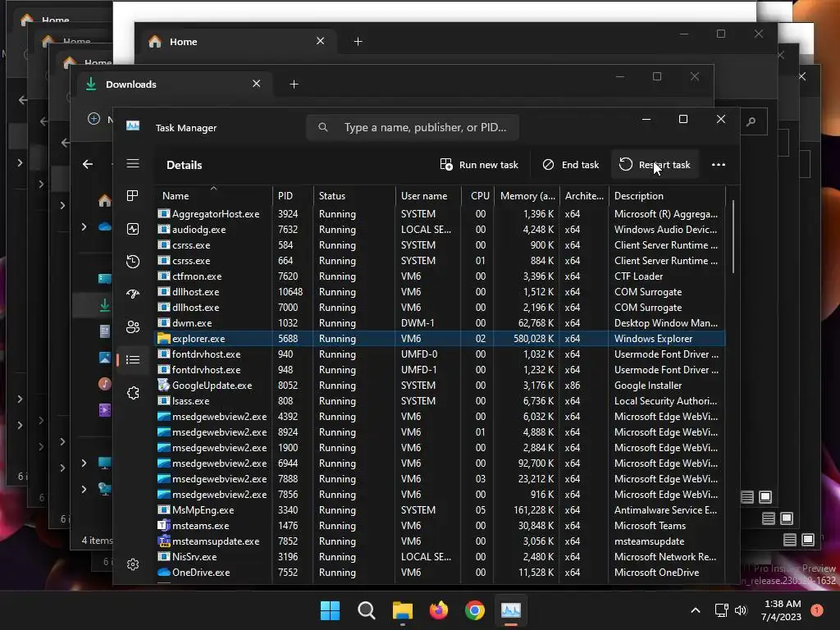Open Task Manager settings gear
840x630 pixels.
click(133, 564)
